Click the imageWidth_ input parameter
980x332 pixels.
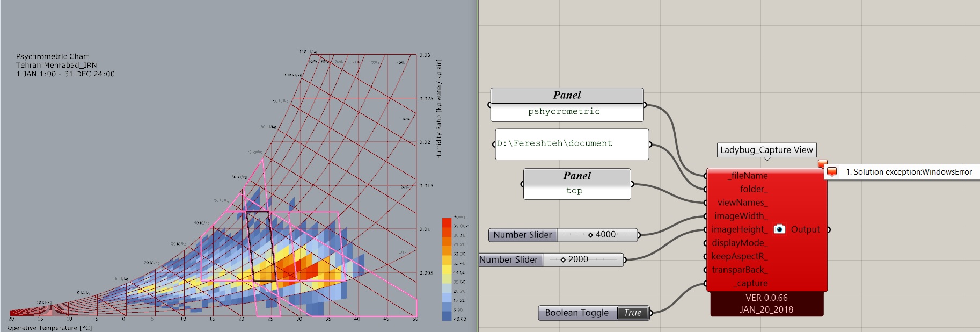pyautogui.click(x=741, y=216)
